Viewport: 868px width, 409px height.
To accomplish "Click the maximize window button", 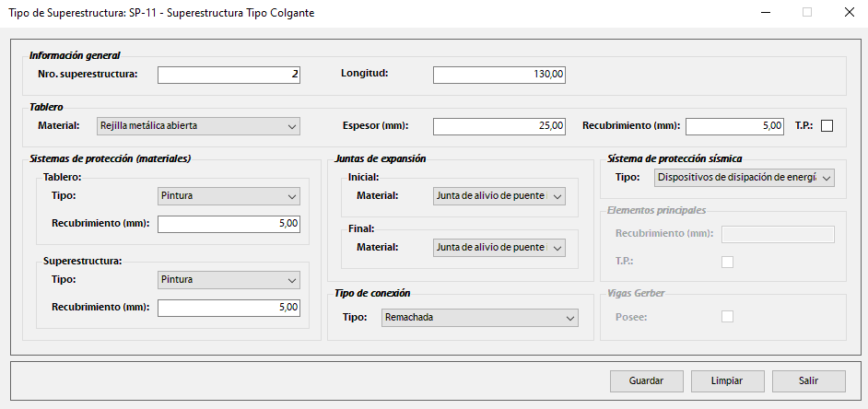I will point(807,13).
